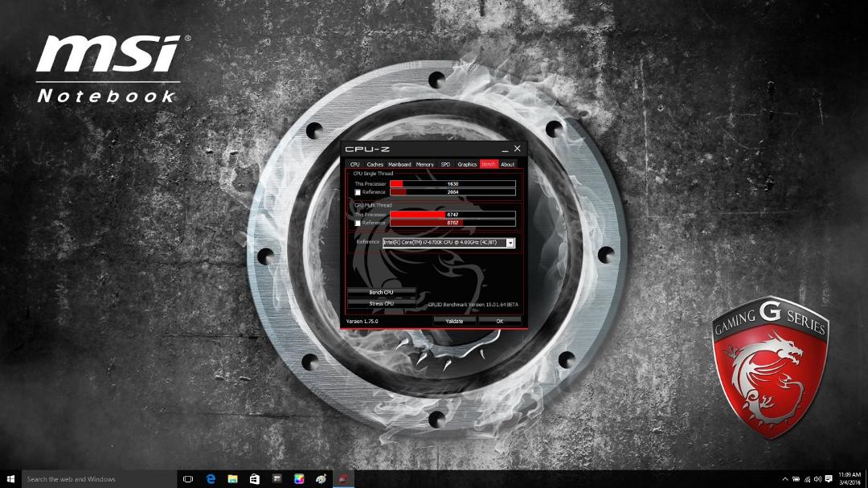Click the Reference dropdown arrow button
The image size is (868, 488).
(510, 243)
